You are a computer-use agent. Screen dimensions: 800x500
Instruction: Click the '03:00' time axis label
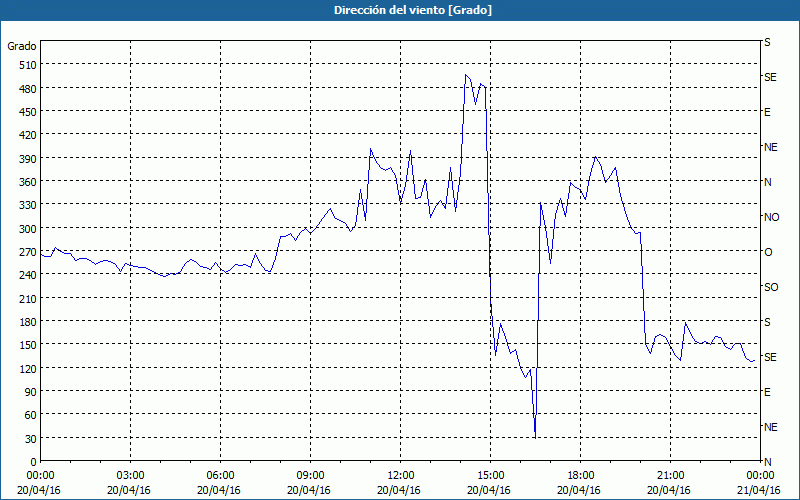tap(131, 476)
